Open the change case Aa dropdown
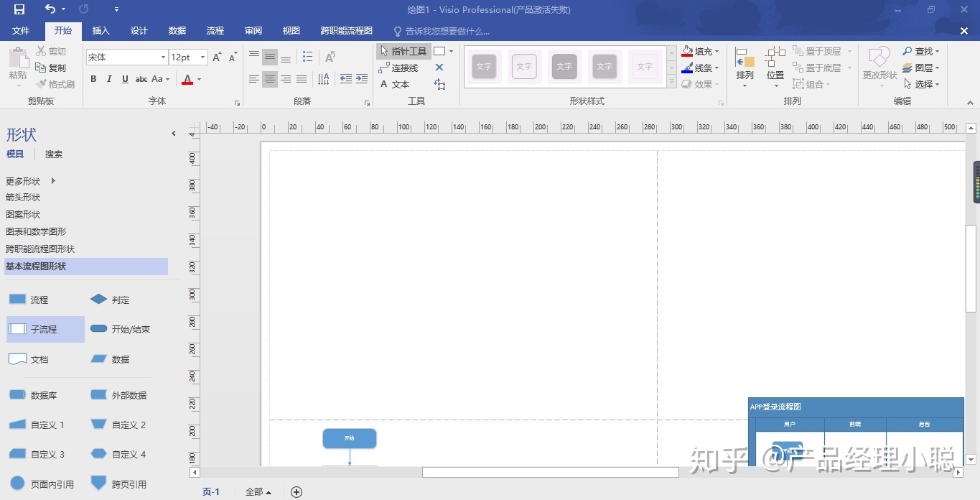Image resolution: width=980 pixels, height=500 pixels. [161, 79]
